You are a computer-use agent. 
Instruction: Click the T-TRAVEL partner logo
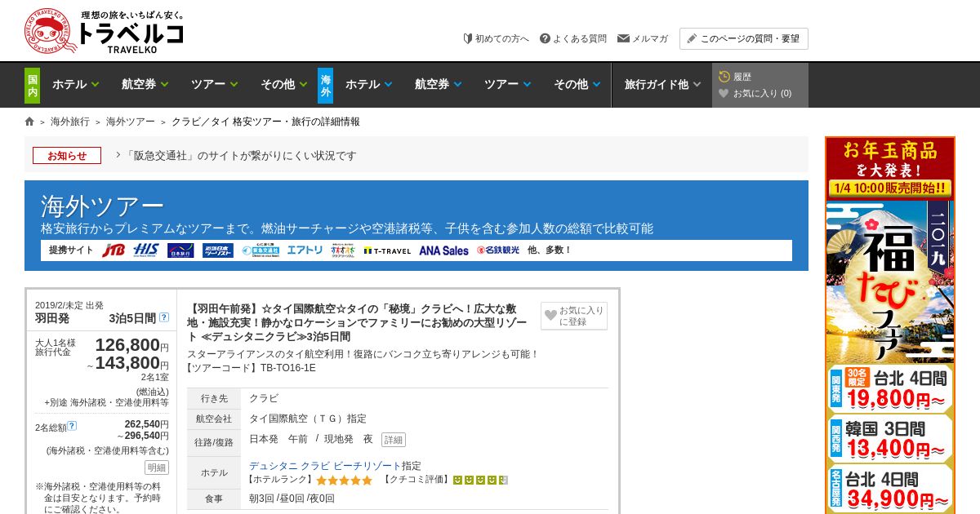(x=387, y=250)
